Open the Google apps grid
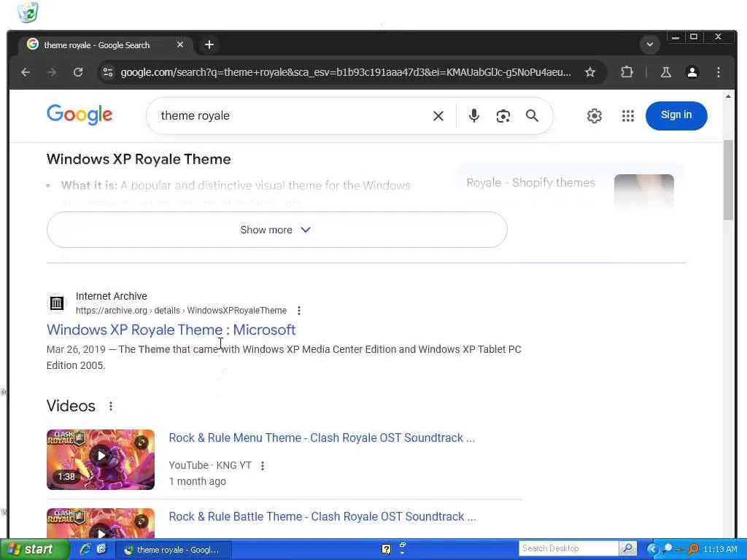The width and height of the screenshot is (747, 560). 628,116
